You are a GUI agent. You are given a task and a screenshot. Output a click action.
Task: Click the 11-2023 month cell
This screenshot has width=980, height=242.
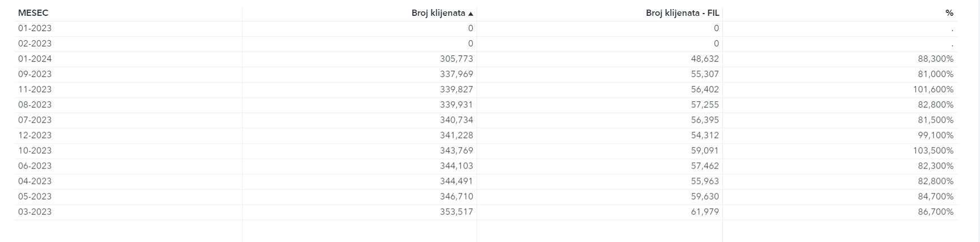35,89
